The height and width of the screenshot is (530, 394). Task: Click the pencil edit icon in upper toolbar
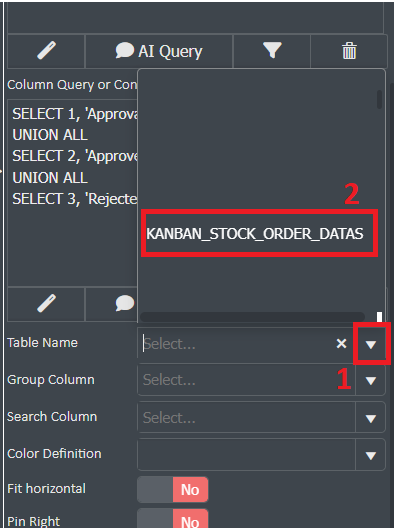46,51
